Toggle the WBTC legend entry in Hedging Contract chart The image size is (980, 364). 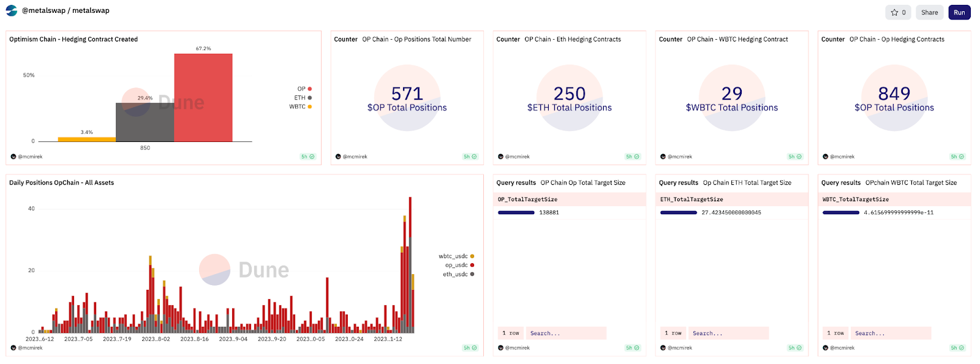pyautogui.click(x=301, y=106)
